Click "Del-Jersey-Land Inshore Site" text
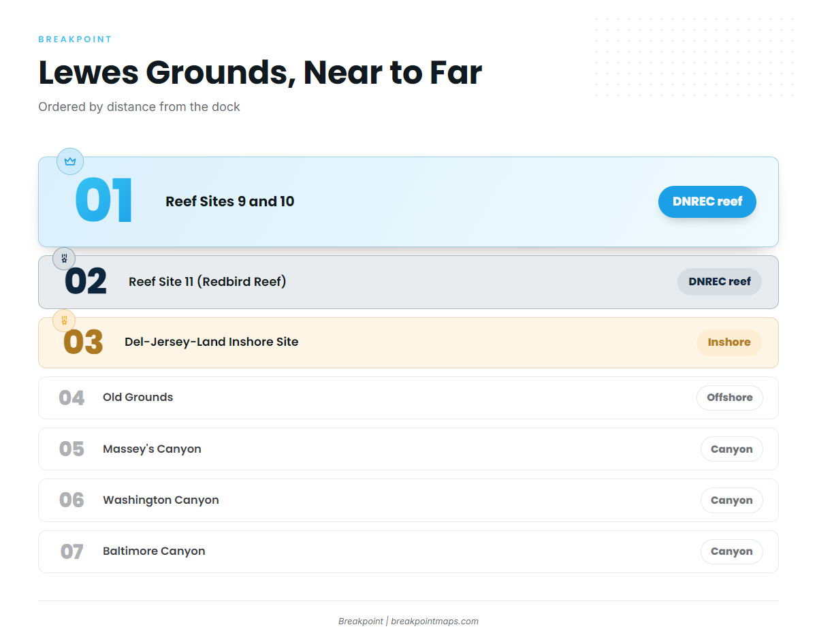Viewport: 817px width, 644px height. click(212, 342)
